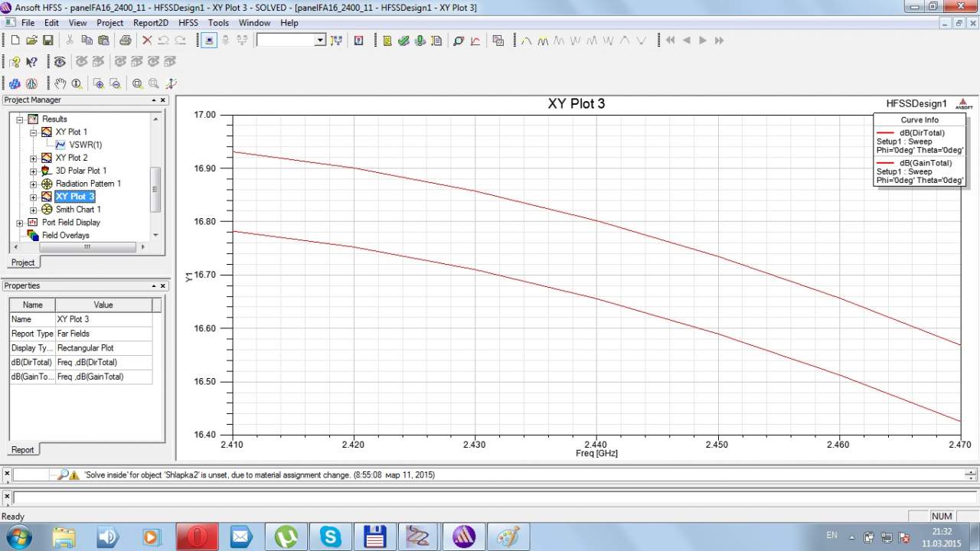Expand the XY Plot 3 node
980x551 pixels.
(34, 197)
